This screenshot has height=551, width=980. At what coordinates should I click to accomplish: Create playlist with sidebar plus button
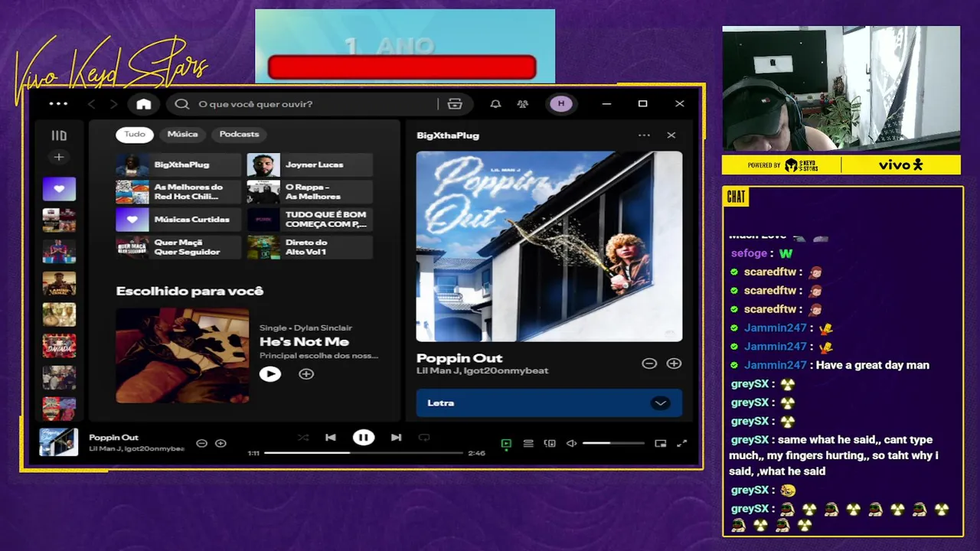coord(59,157)
